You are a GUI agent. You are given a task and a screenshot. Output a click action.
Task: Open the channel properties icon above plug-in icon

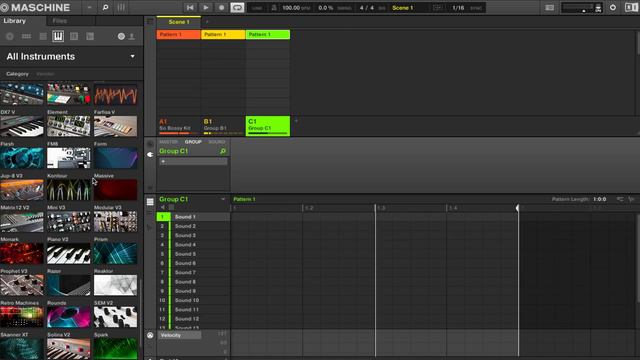tap(150, 144)
